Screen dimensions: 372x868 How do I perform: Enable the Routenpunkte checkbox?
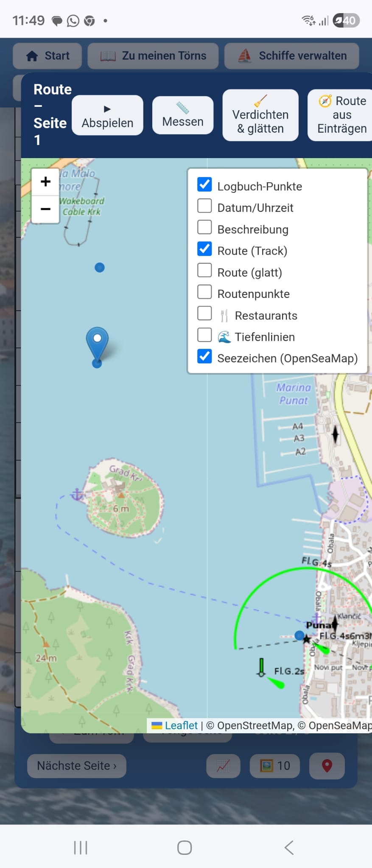[x=204, y=292]
